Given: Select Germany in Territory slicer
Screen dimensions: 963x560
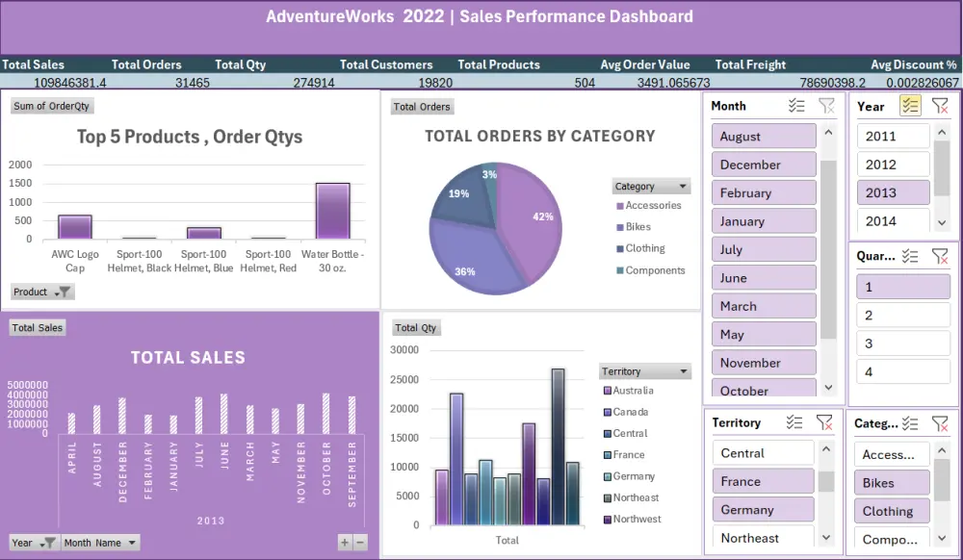Looking at the screenshot, I should (764, 509).
